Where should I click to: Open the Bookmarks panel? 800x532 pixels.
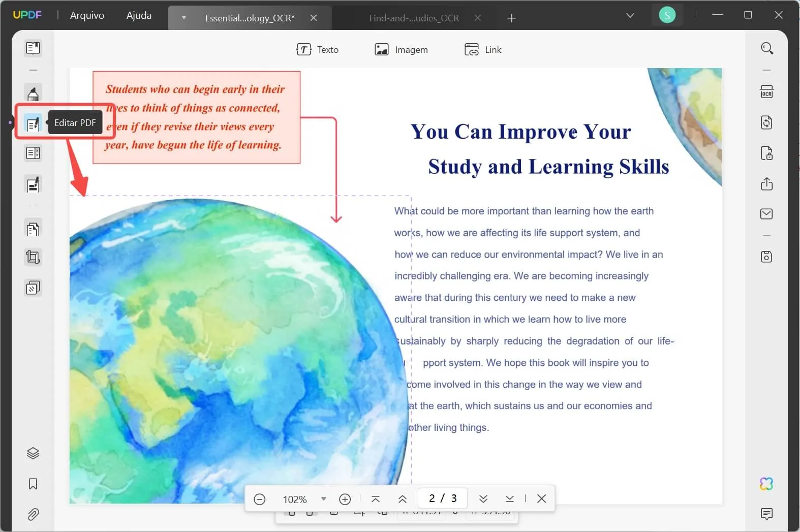point(33,484)
